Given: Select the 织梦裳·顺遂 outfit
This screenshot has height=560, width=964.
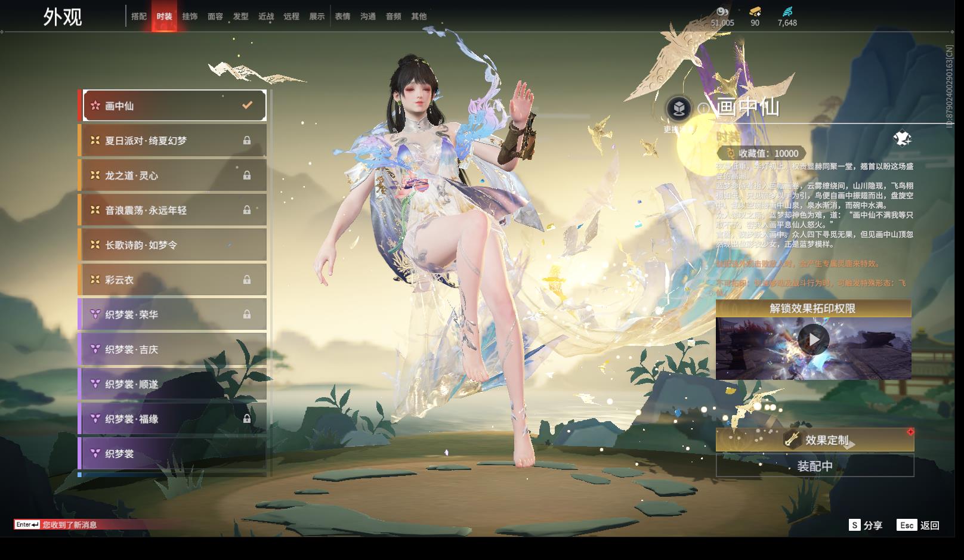Looking at the screenshot, I should [x=174, y=384].
